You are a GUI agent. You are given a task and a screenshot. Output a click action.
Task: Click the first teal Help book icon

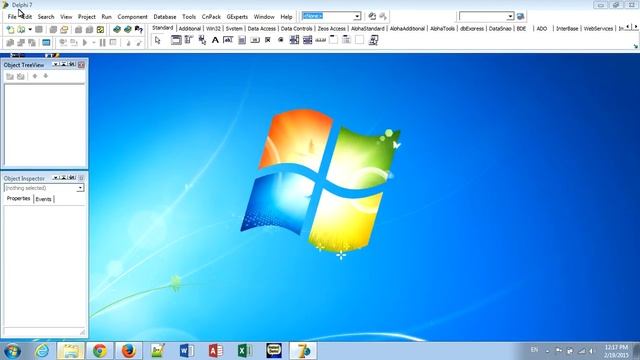117,30
